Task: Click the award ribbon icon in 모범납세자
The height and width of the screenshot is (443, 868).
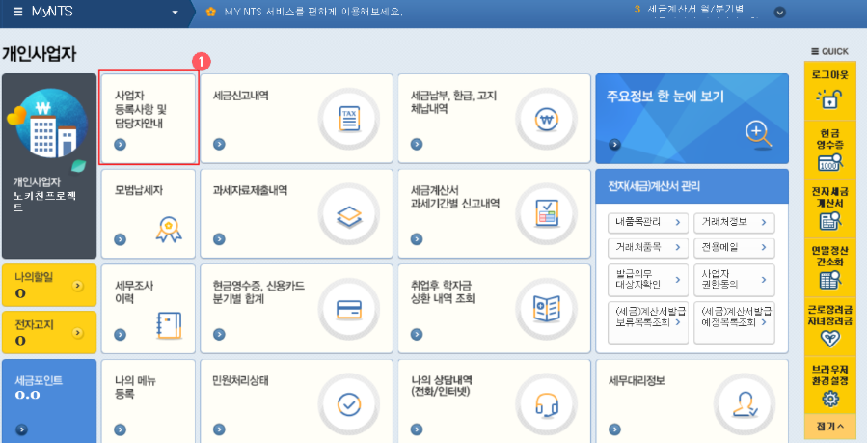Action: click(169, 229)
